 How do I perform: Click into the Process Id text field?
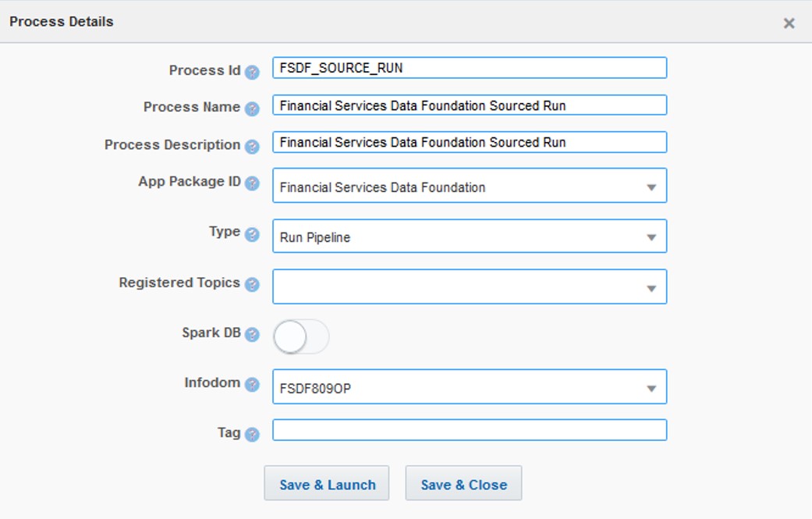(x=469, y=68)
